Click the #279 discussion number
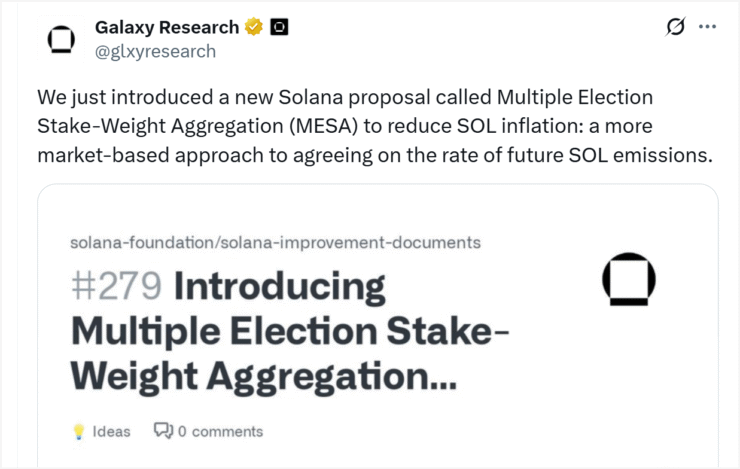 pyautogui.click(x=116, y=286)
